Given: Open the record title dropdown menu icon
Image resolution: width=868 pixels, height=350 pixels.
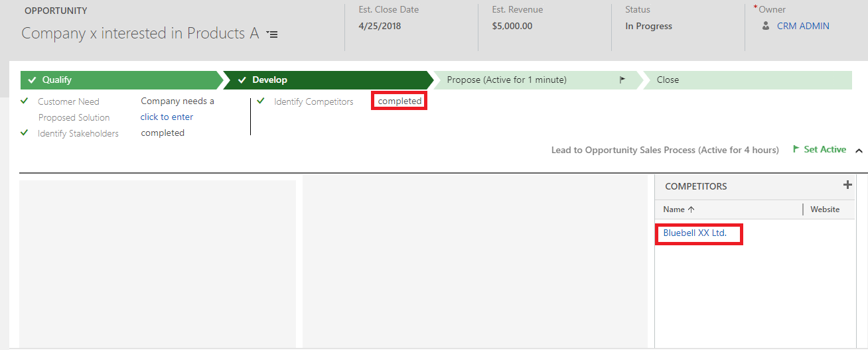Looking at the screenshot, I should (272, 34).
